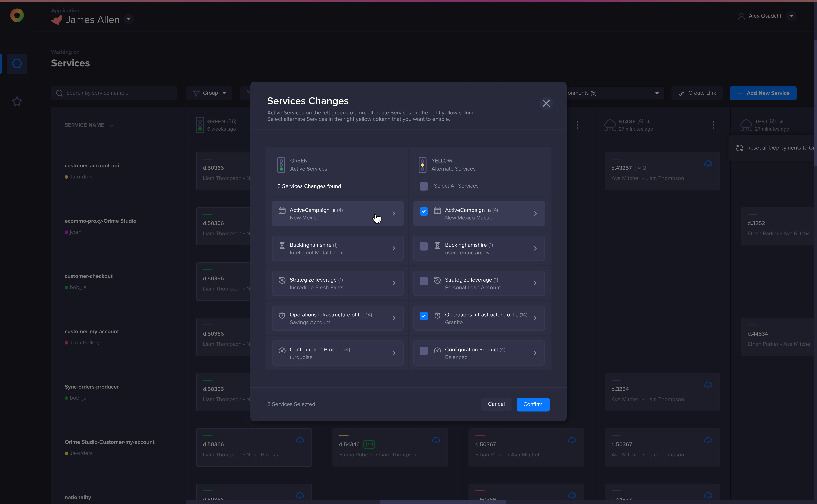The height and width of the screenshot is (504, 817).
Task: Open the star favorites sidebar icon
Action: 17,101
